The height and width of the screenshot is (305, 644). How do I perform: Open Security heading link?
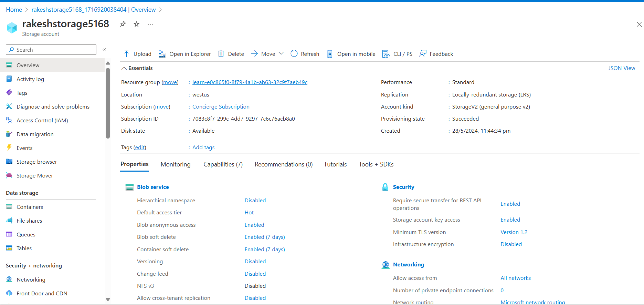403,187
